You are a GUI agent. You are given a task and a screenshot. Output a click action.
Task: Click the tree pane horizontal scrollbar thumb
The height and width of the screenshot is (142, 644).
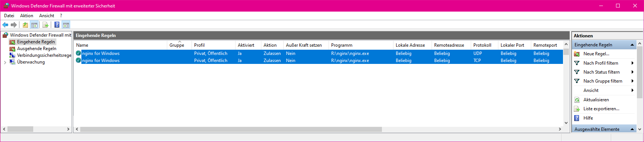click(20, 129)
